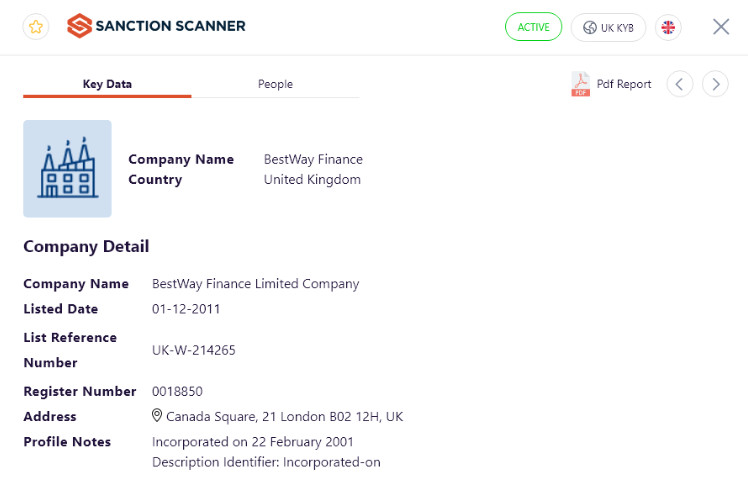Click the UK-W-214265 reference number

(x=194, y=351)
